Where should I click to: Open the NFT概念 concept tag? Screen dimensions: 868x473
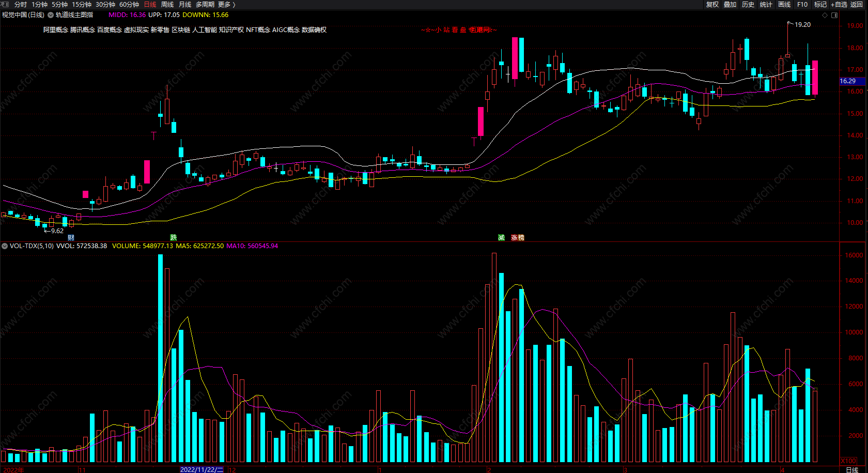[258, 30]
